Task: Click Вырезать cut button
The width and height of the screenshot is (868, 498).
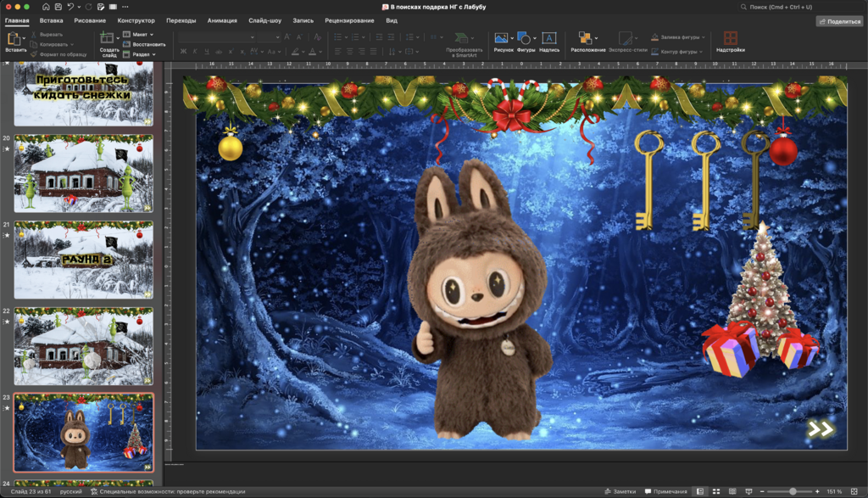Action: click(47, 34)
